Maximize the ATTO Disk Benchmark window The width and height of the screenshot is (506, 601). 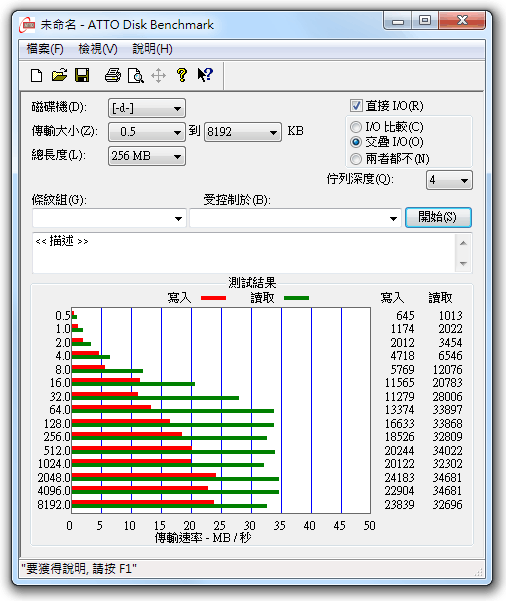pyautogui.click(x=425, y=21)
